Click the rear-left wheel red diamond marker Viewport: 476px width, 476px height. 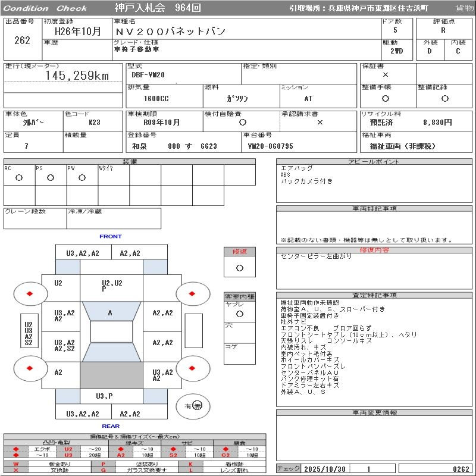pos(29,368)
